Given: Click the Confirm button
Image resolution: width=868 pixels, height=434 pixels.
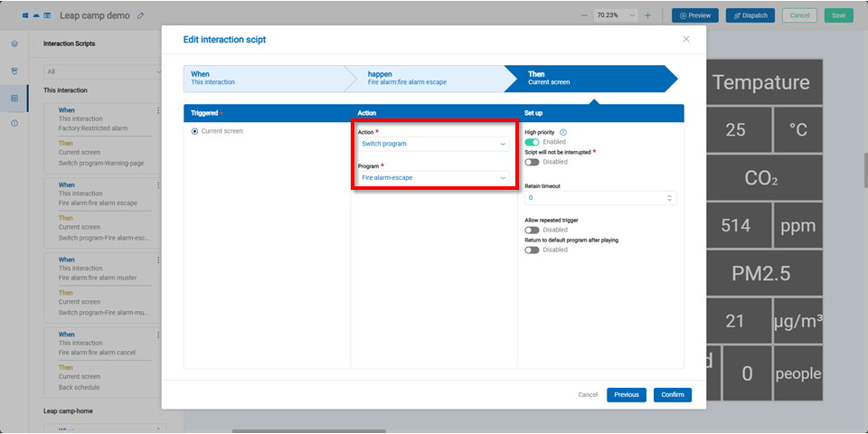Looking at the screenshot, I should (672, 394).
